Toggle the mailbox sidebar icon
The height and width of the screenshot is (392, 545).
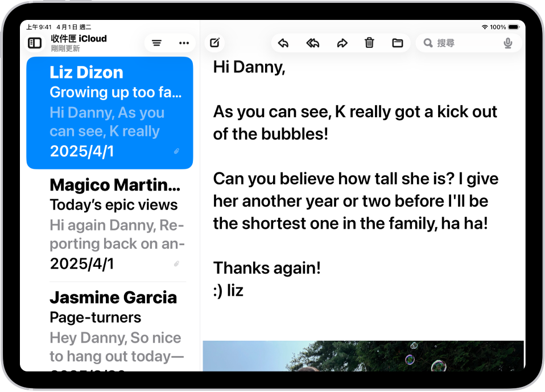(34, 43)
